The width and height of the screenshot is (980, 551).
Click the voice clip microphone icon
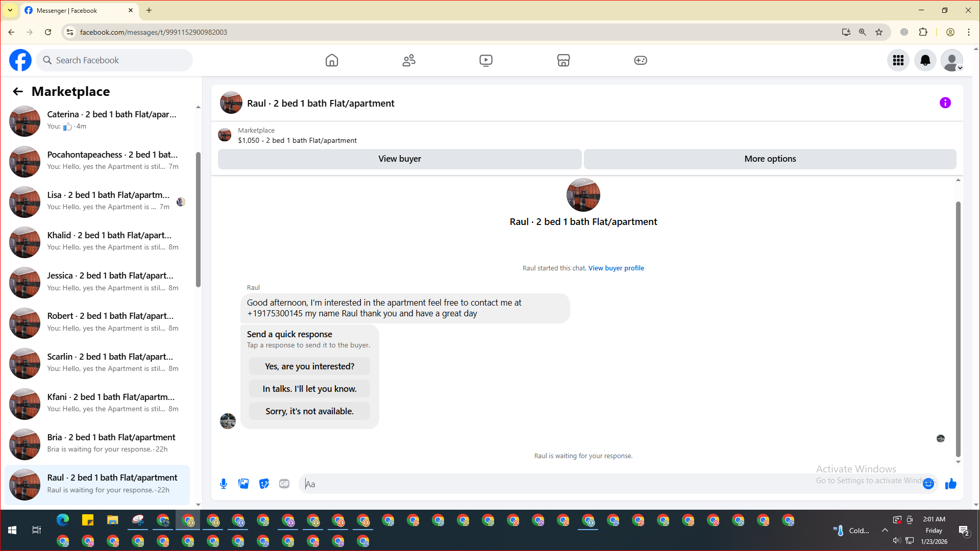[x=224, y=484]
